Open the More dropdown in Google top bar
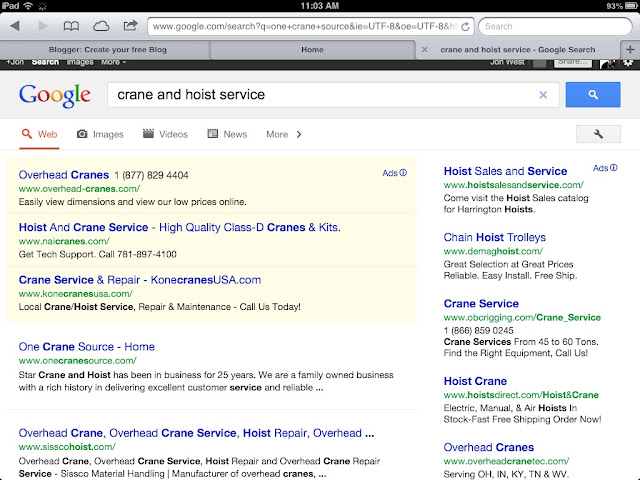 [113, 62]
